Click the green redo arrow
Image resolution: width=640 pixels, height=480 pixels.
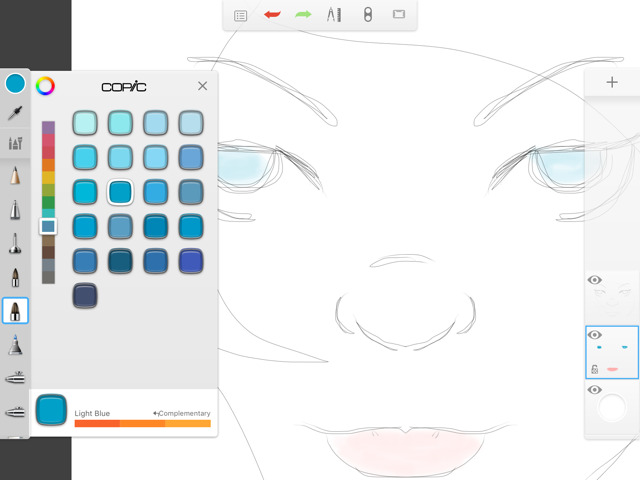tap(303, 15)
